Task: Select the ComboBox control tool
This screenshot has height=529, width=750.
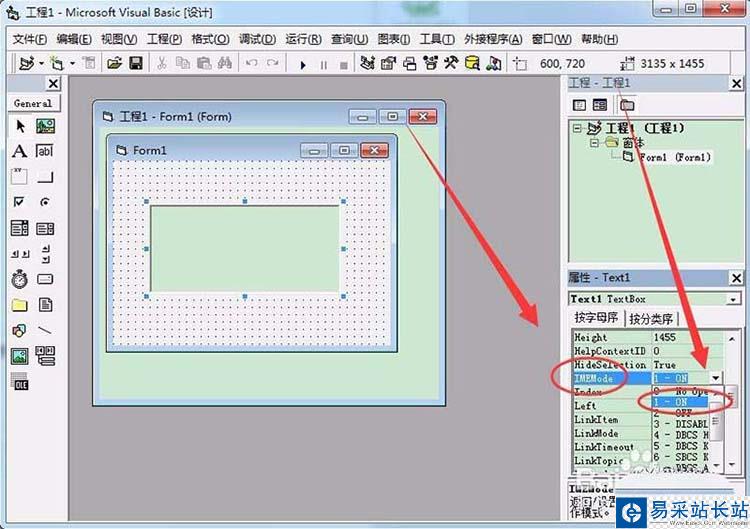Action: pyautogui.click(x=20, y=228)
